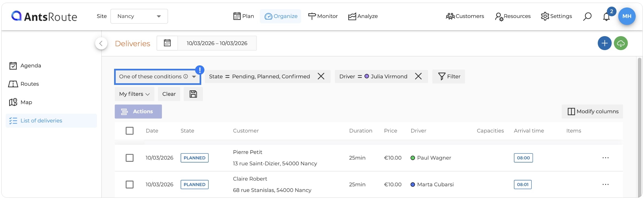The height and width of the screenshot is (200, 644).
Task: Open the three-dot menu for Pierre Petit row
Action: [x=606, y=158]
